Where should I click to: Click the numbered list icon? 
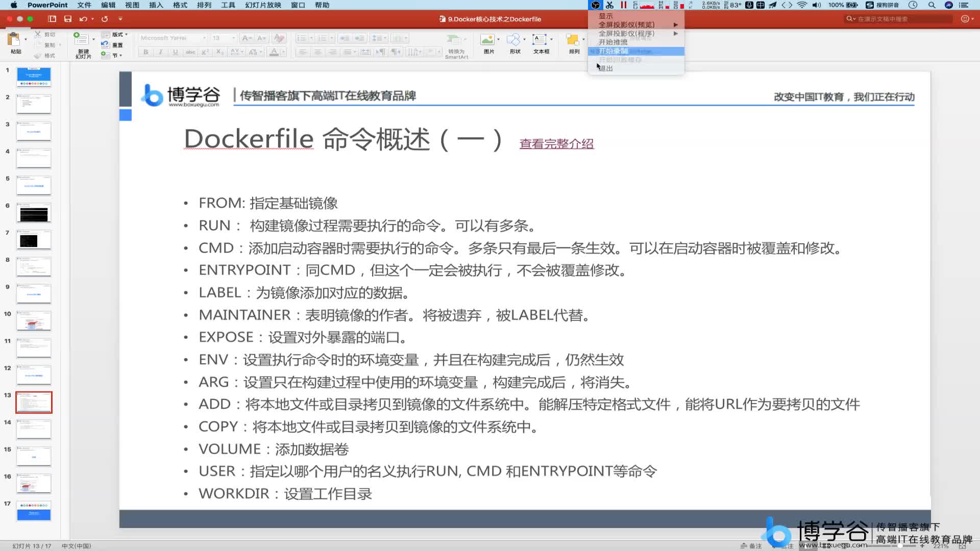(323, 38)
